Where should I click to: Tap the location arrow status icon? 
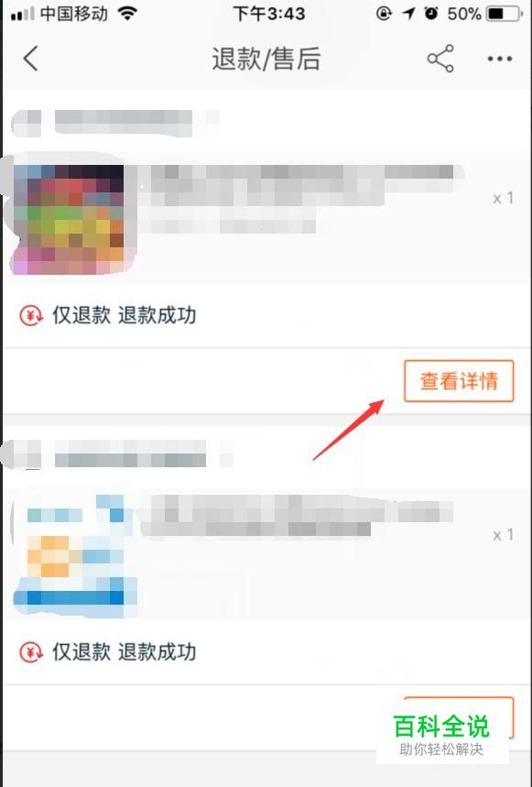pyautogui.click(x=408, y=14)
